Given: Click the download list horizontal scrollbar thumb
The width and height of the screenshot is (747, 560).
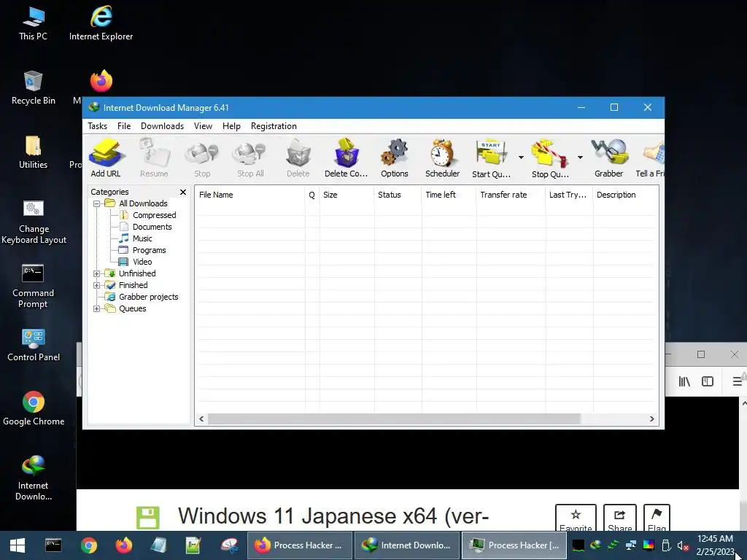Looking at the screenshot, I should 394,419.
